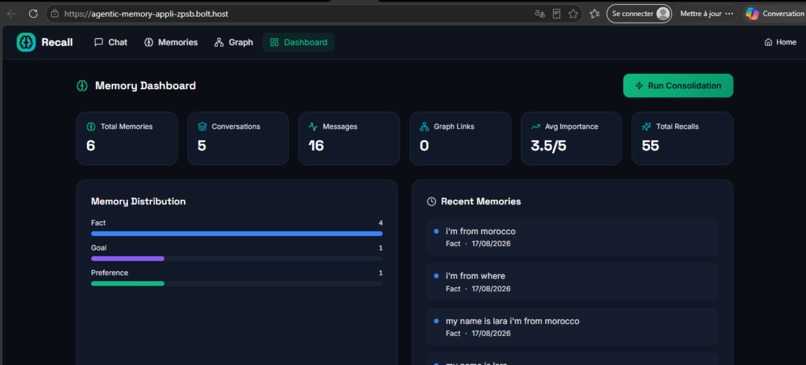The height and width of the screenshot is (365, 806).
Task: Click the Graph tab network icon
Action: [x=219, y=42]
